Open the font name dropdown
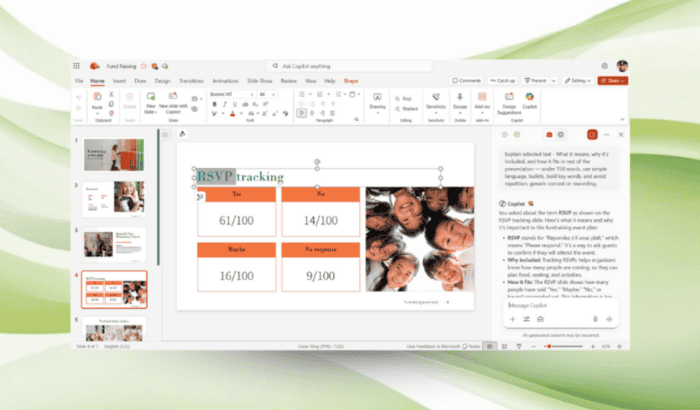The height and width of the screenshot is (410, 700). click(231, 94)
